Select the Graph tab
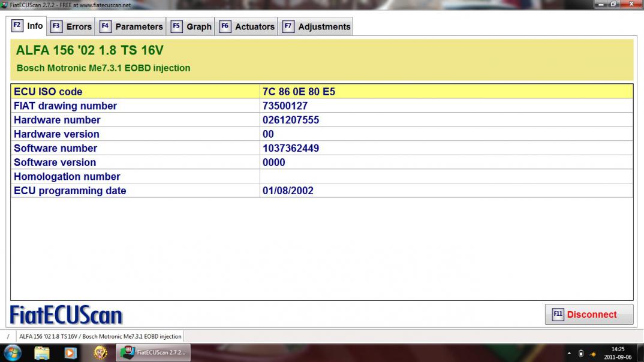644x362 pixels. point(191,27)
